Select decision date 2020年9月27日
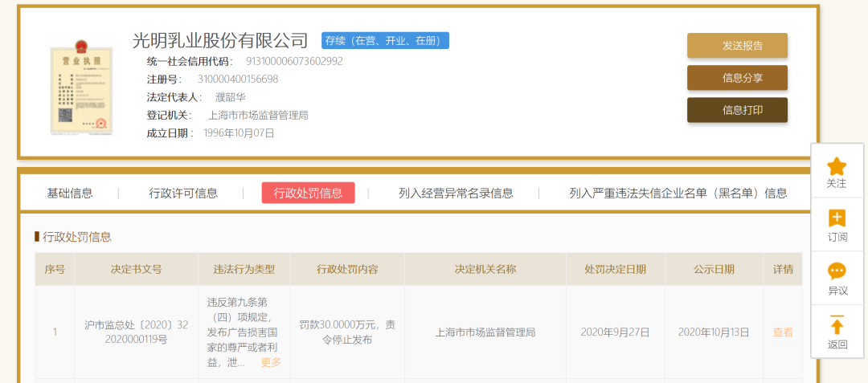 (x=615, y=332)
